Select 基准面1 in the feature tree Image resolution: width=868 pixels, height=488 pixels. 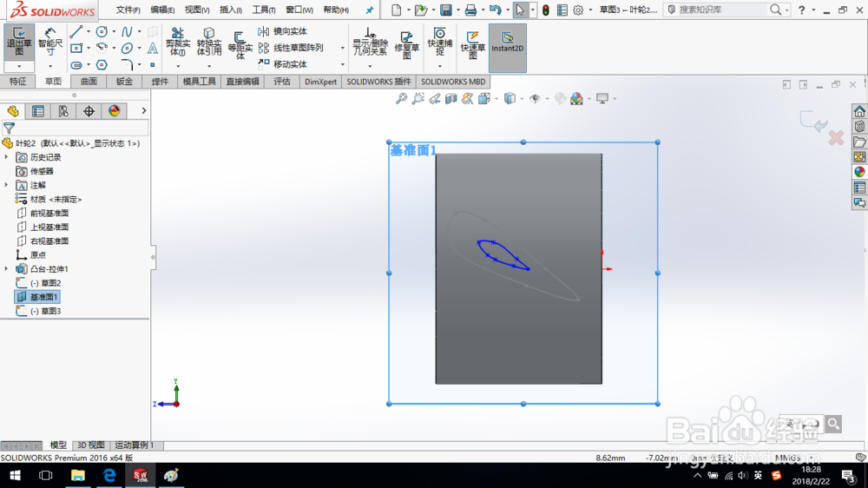(x=37, y=297)
